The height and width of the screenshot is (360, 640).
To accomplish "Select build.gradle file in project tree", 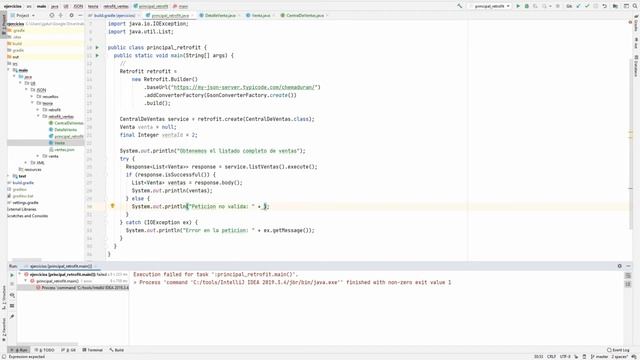I will click(20, 182).
